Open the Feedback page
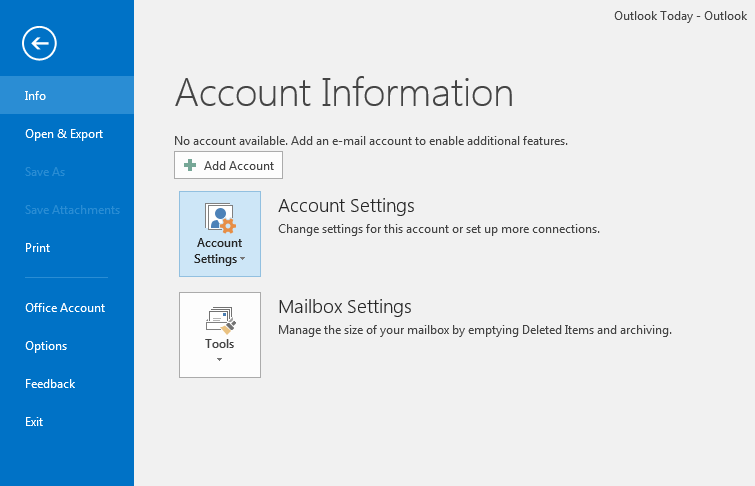755x486 pixels. tap(50, 384)
